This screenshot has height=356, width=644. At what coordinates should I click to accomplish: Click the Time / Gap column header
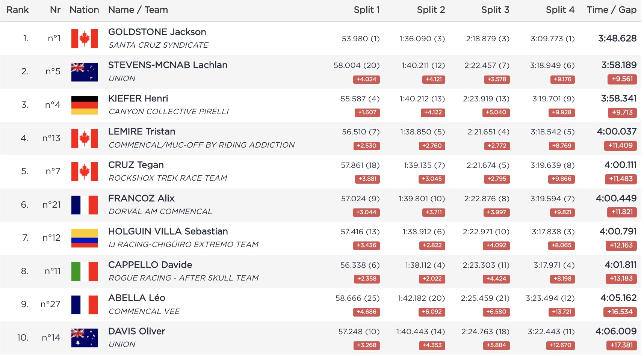tap(611, 10)
